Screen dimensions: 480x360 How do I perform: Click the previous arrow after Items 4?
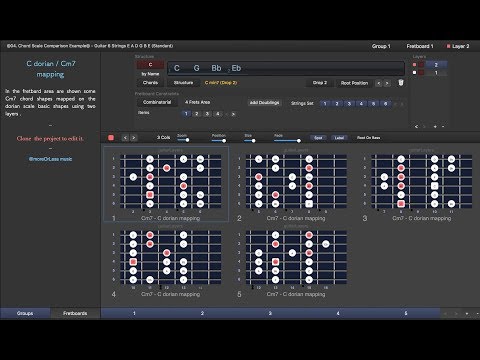226,114
